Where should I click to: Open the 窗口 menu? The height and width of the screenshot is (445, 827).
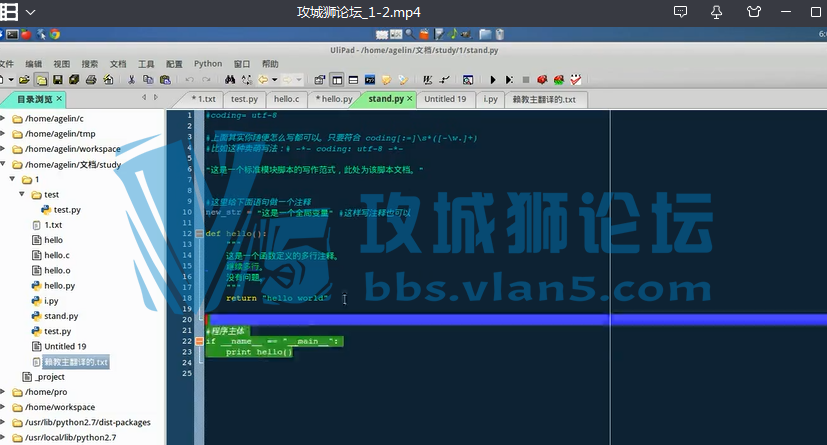242,64
